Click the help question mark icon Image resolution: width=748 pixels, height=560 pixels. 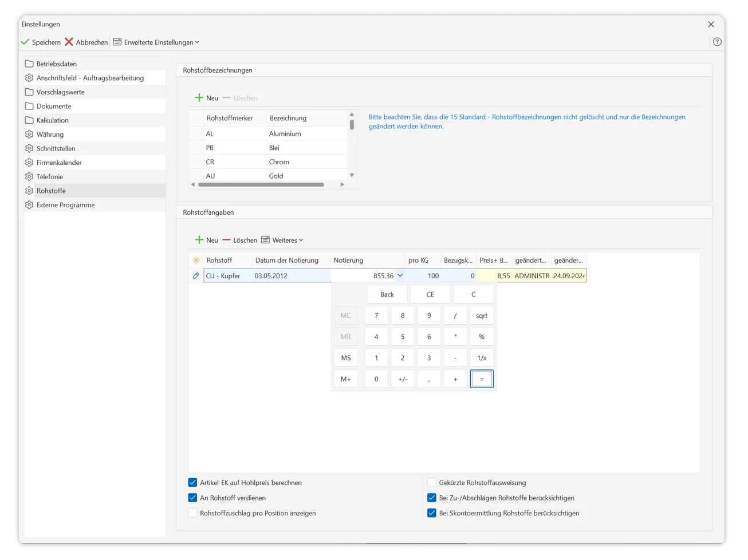pos(717,42)
